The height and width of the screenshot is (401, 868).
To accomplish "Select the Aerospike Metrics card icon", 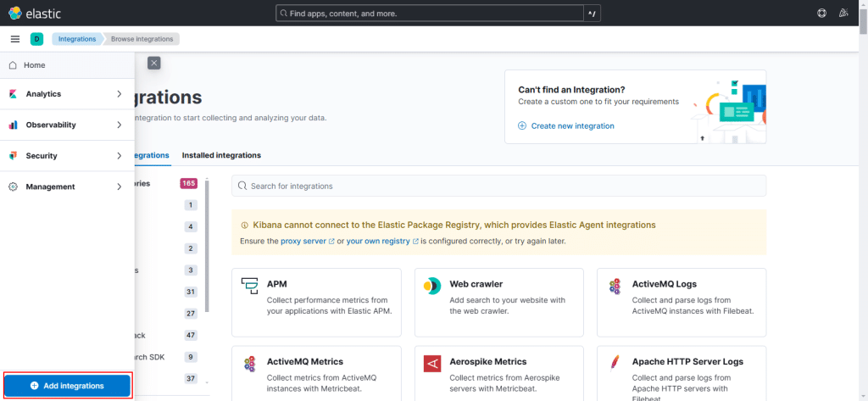I will point(432,364).
